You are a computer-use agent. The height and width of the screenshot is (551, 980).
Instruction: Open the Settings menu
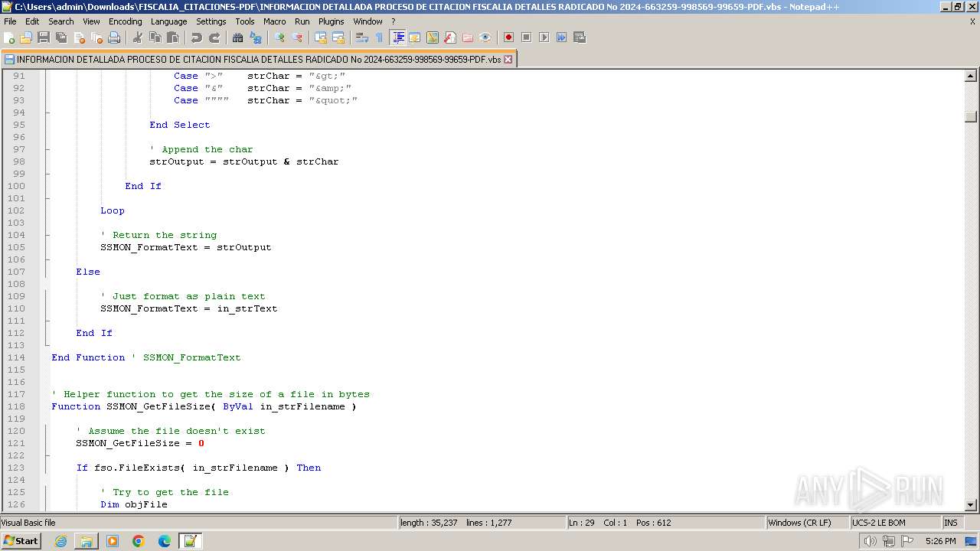pyautogui.click(x=211, y=21)
